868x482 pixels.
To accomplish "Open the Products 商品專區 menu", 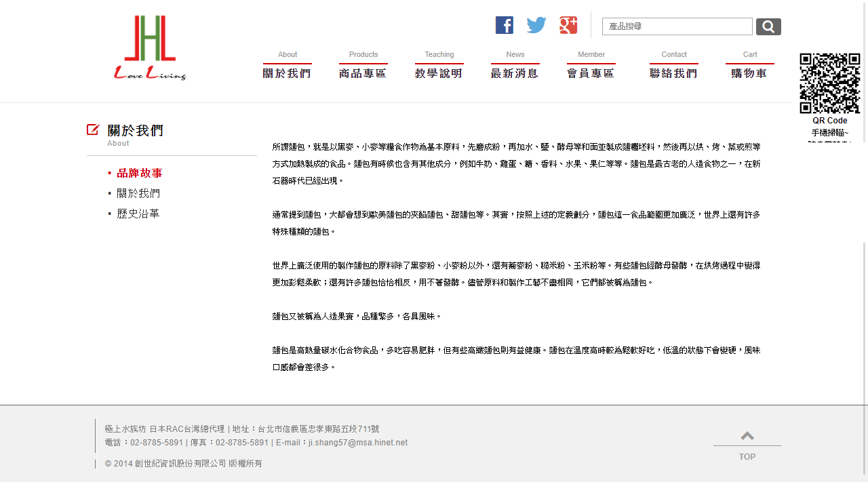I will tap(363, 65).
